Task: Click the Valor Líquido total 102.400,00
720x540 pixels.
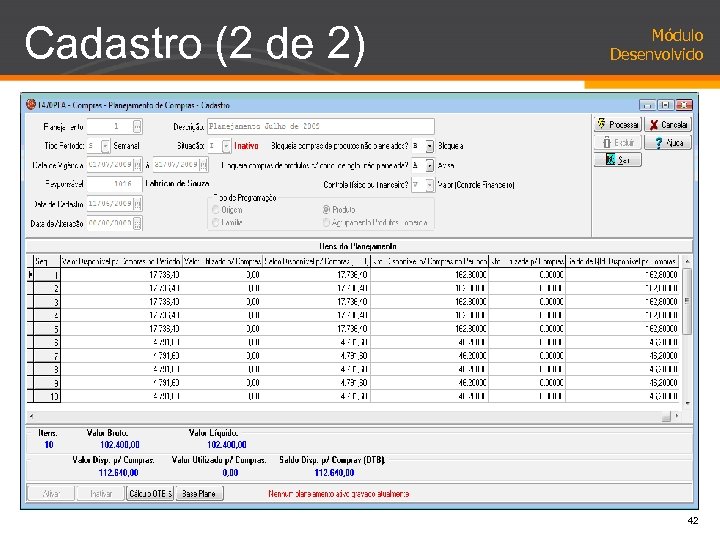Action: point(226,444)
